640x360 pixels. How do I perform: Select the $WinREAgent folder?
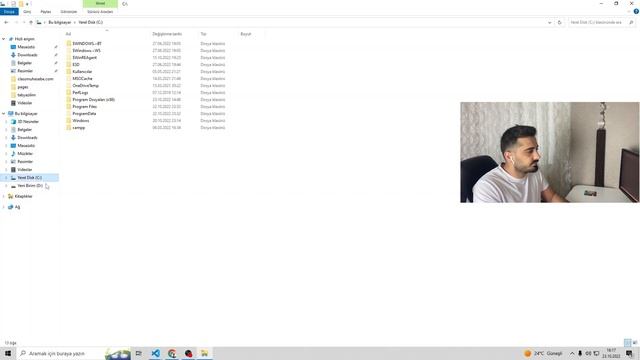(x=84, y=58)
